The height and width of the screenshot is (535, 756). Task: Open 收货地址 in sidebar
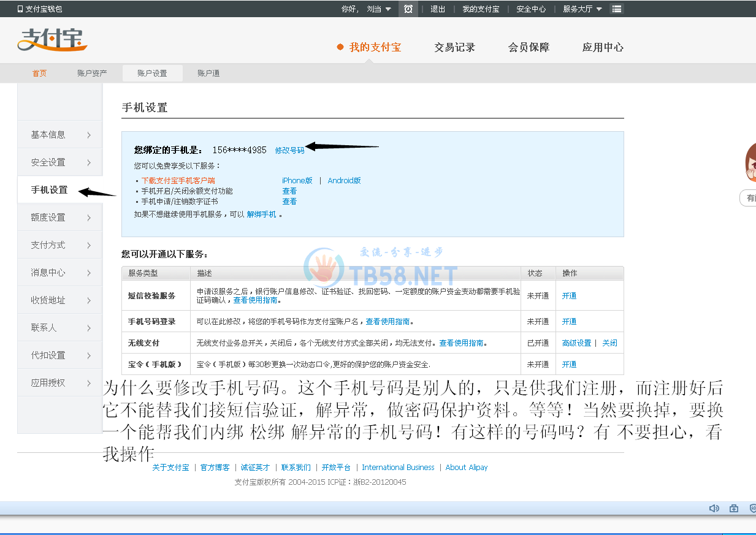[60, 300]
